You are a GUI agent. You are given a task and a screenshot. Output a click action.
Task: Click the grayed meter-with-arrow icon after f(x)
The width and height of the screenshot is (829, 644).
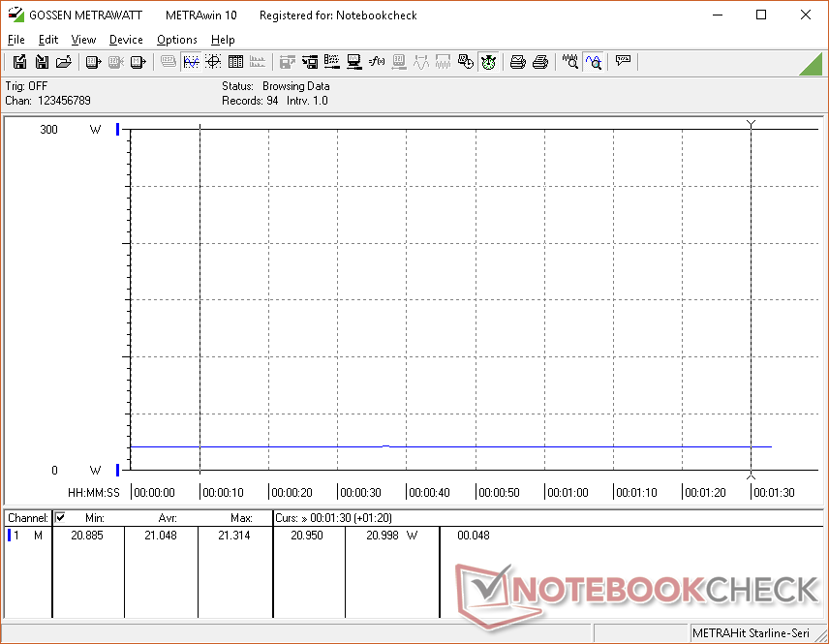point(399,62)
